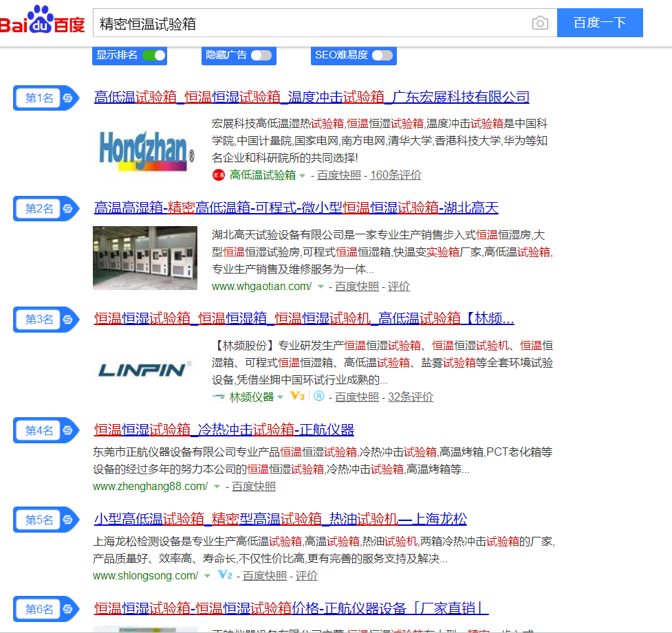Click green 高低温试验箱 source label

[x=263, y=175]
